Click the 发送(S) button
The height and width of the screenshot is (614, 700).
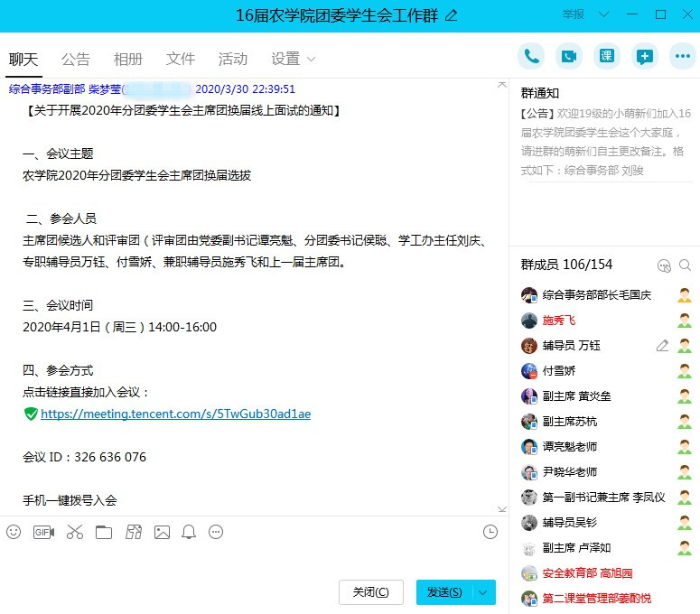pos(444,592)
